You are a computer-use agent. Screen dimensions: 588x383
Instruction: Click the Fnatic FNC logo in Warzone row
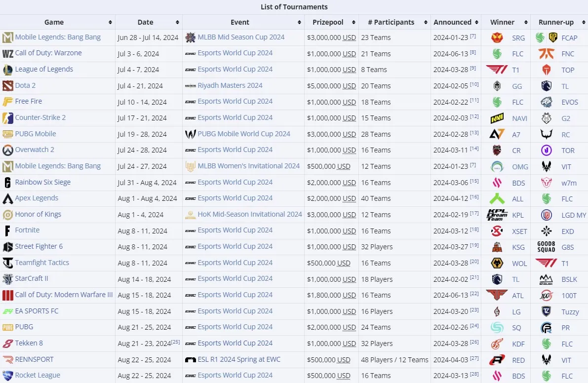click(x=547, y=54)
